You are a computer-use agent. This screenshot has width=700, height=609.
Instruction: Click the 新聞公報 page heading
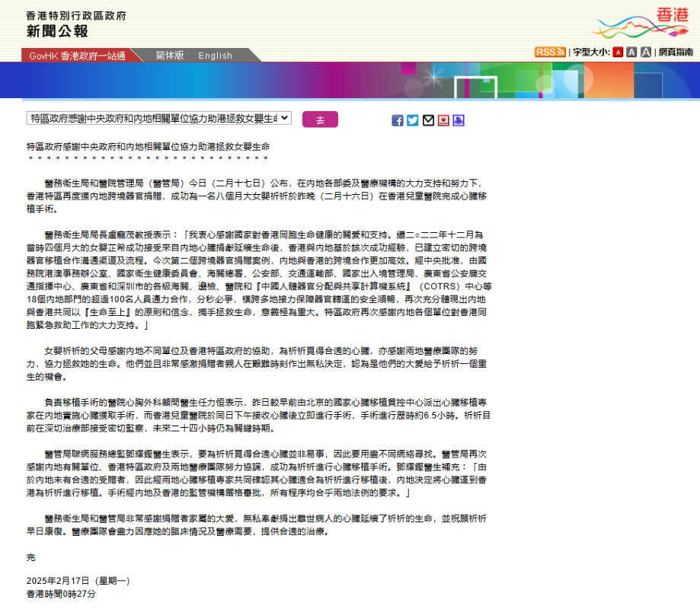[57, 31]
